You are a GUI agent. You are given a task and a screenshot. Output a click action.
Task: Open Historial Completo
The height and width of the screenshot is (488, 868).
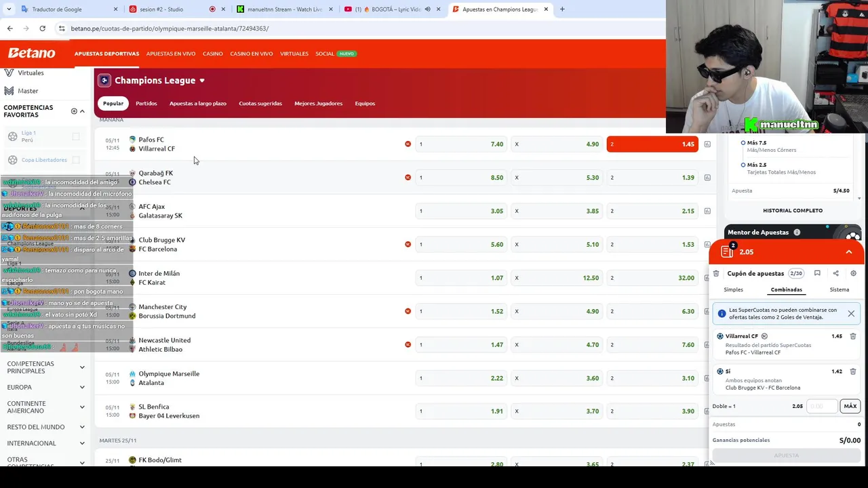tap(793, 211)
